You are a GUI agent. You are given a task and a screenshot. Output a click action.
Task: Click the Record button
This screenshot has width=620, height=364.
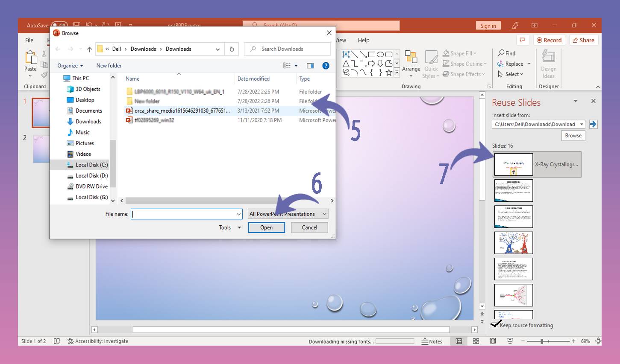pyautogui.click(x=549, y=40)
